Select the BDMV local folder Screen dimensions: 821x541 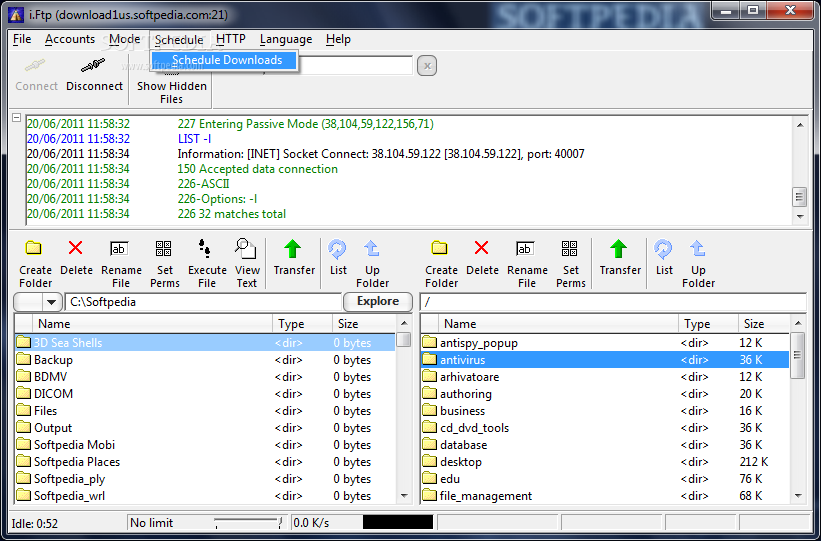(x=205, y=377)
